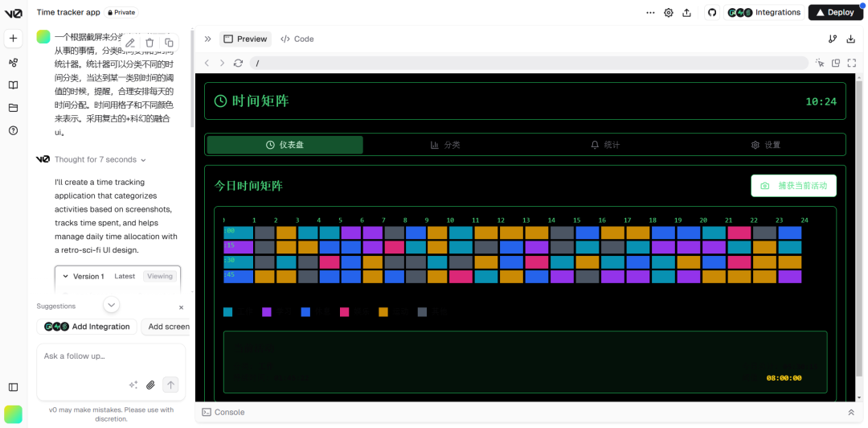Screen dimensions: 868x428
Task: Select the 仪表盘 dashboard tab
Action: tap(285, 145)
